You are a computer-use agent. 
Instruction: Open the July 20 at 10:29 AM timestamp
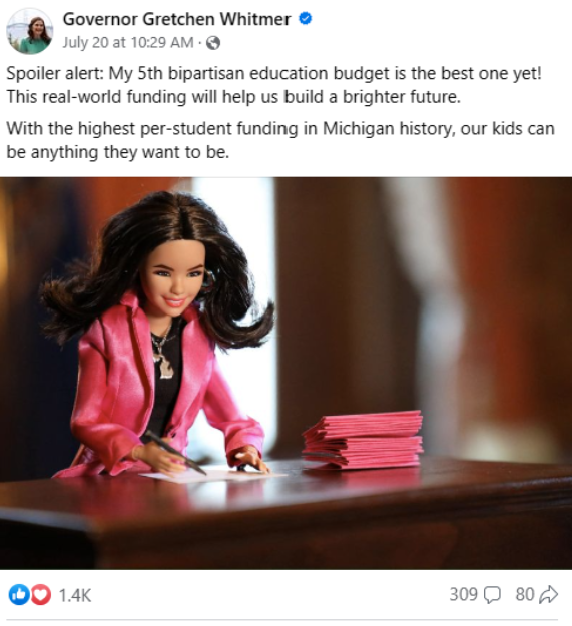point(128,42)
